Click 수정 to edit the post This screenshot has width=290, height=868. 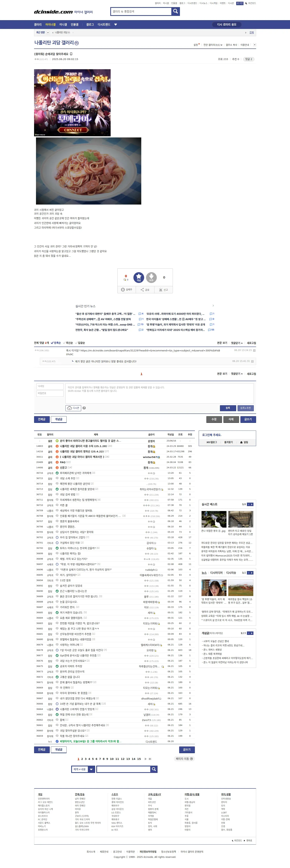(x=214, y=419)
